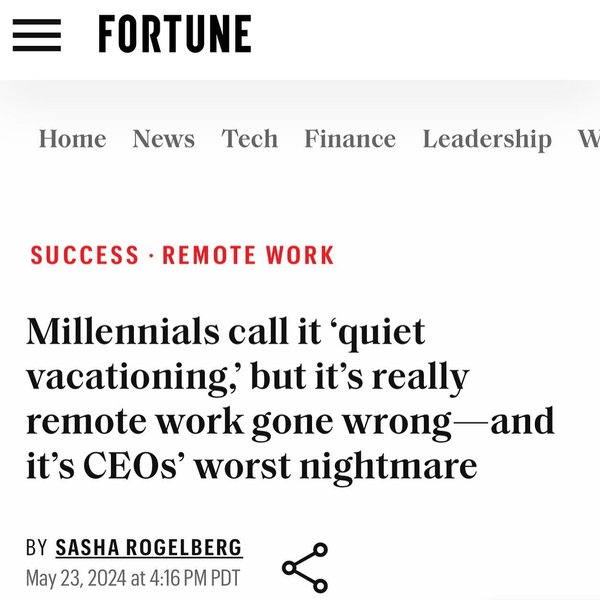Click the BY label before the author name
Viewport: 600px width, 600px height.
coord(36,548)
